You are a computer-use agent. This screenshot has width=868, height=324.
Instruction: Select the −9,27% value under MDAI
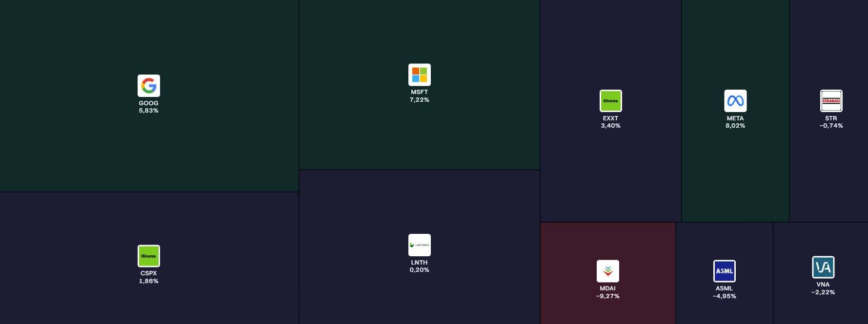(x=608, y=296)
